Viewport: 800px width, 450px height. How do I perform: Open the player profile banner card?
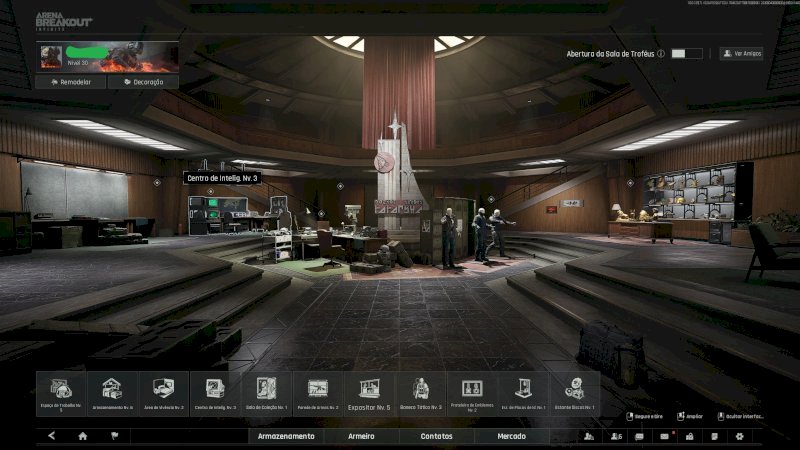point(107,57)
